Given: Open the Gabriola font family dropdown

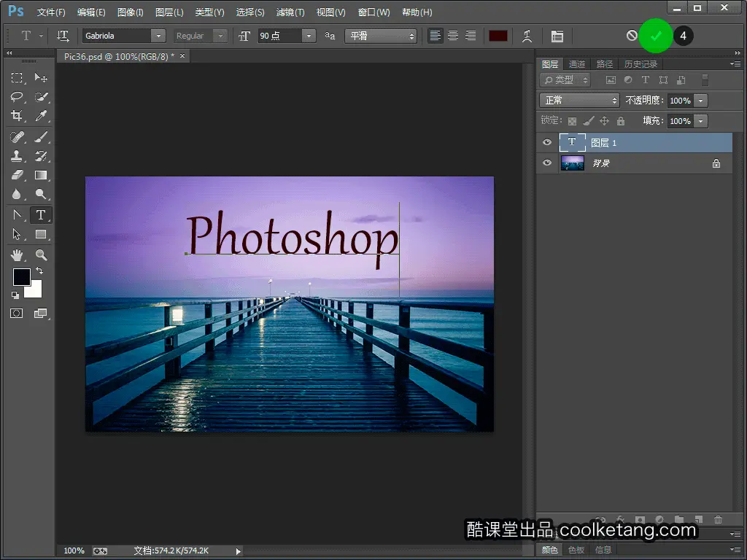Looking at the screenshot, I should (x=158, y=36).
